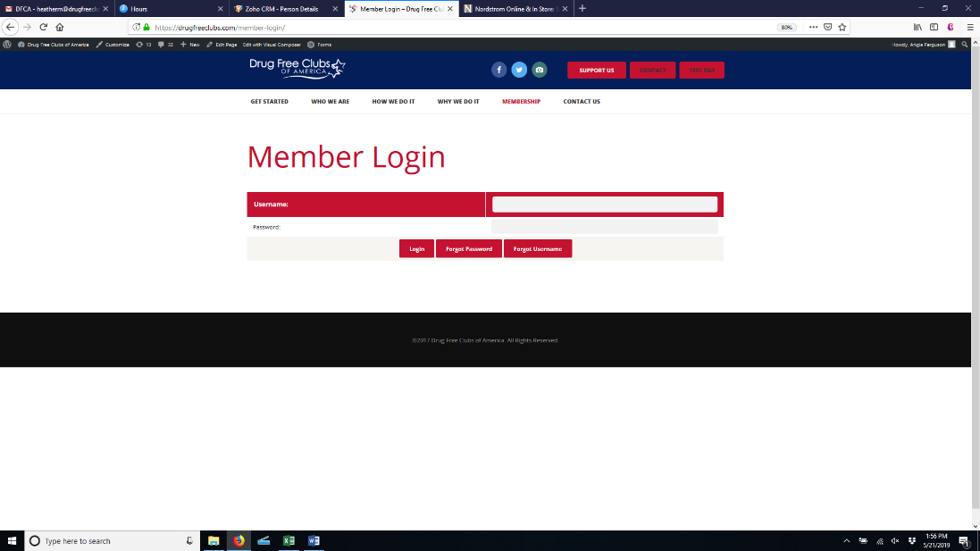Open the Twitter social icon in header
The width and height of the screenshot is (980, 551).
[x=519, y=70]
